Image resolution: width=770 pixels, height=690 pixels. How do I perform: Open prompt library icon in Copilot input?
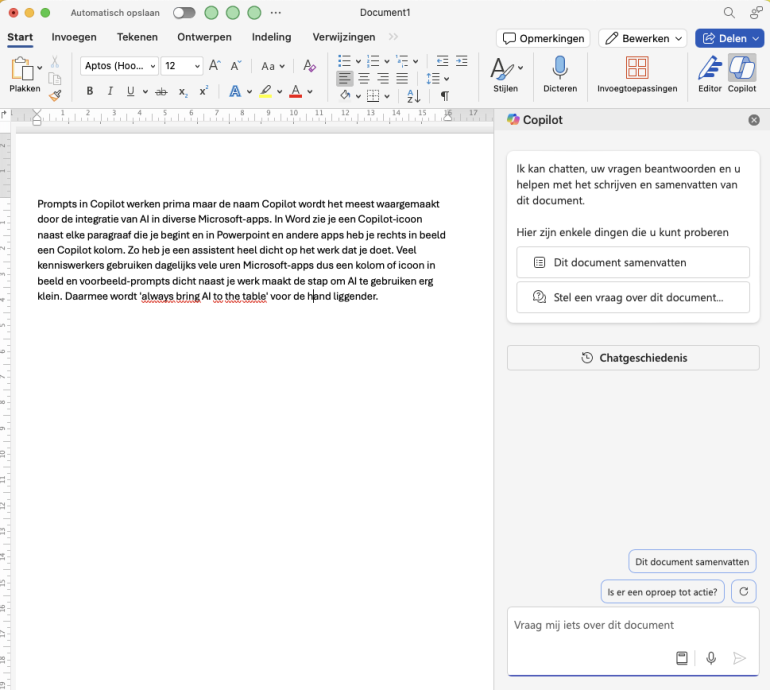tap(682, 658)
